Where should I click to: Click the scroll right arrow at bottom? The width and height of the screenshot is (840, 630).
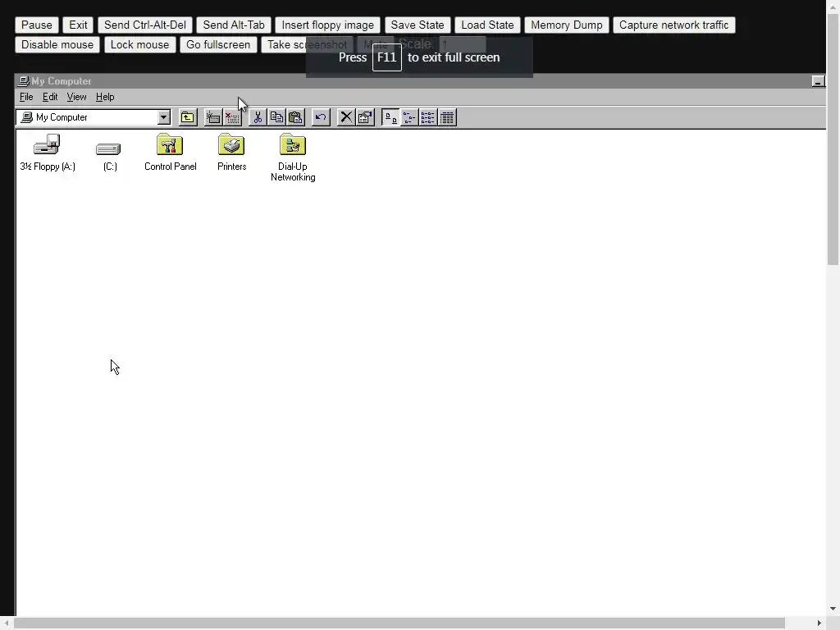pos(819,623)
